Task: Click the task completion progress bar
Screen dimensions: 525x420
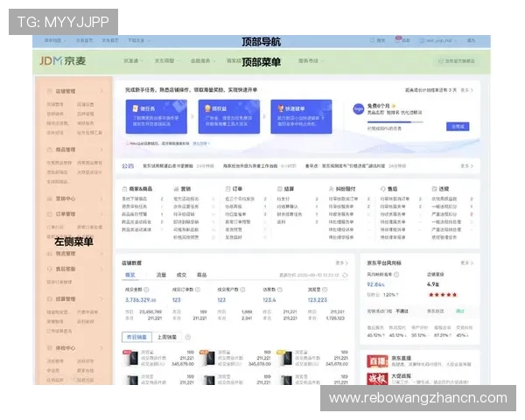Action: click(x=395, y=122)
